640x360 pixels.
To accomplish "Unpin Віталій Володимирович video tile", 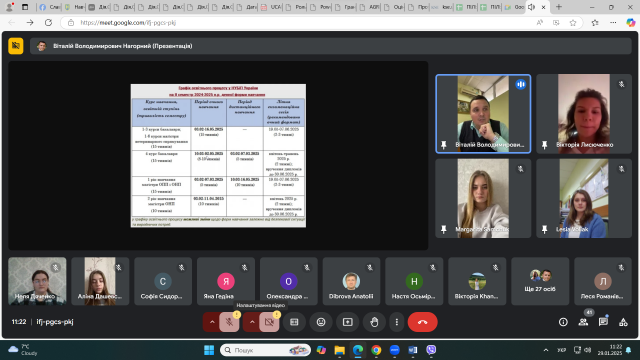I will 444,145.
